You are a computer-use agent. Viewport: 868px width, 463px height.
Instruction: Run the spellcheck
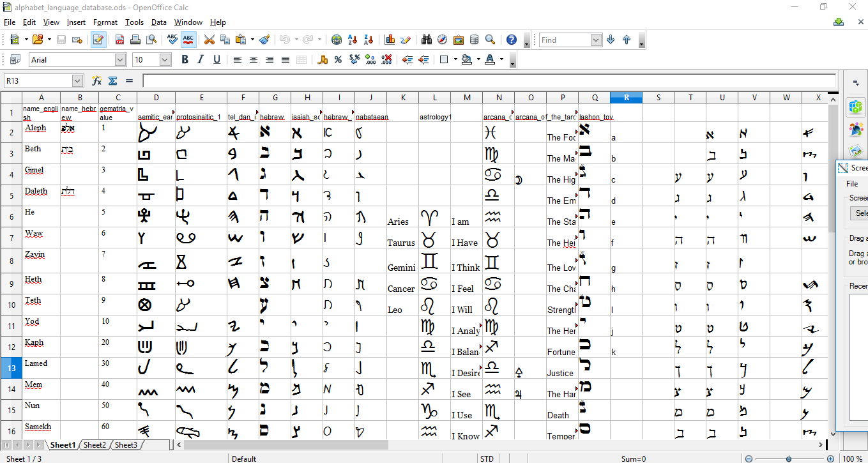[171, 40]
